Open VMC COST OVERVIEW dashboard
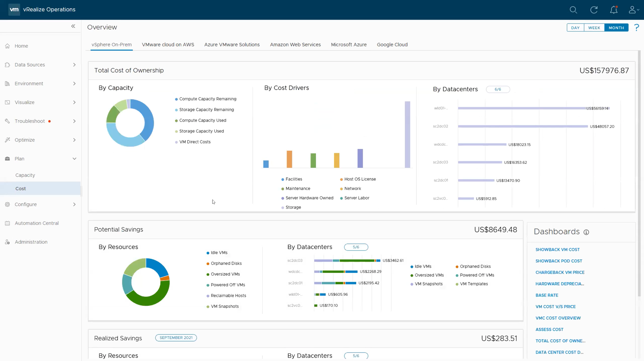Viewport: 644px width, 361px height. click(558, 318)
